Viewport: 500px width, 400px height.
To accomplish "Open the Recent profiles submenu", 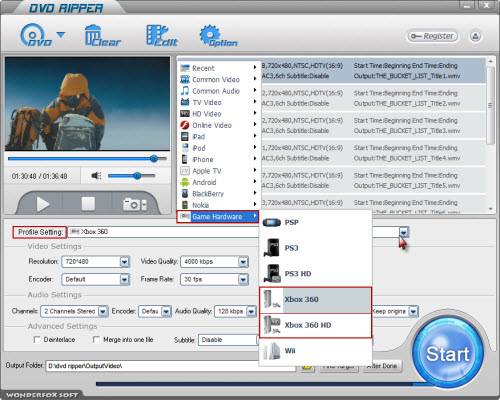I will click(218, 68).
